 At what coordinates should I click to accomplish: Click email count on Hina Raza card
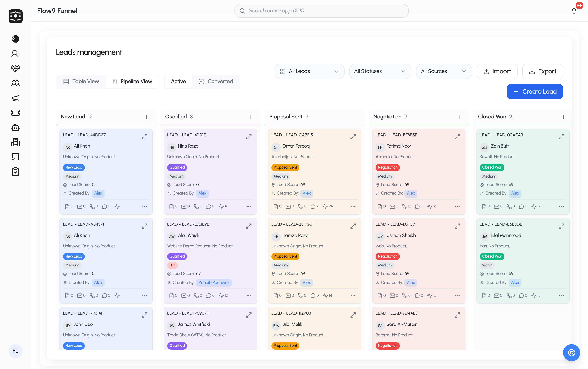(185, 206)
